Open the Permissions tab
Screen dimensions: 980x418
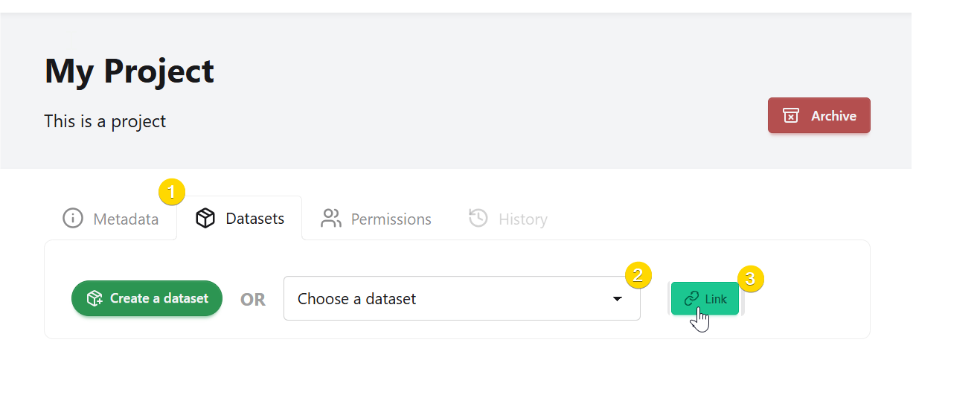pyautogui.click(x=391, y=219)
